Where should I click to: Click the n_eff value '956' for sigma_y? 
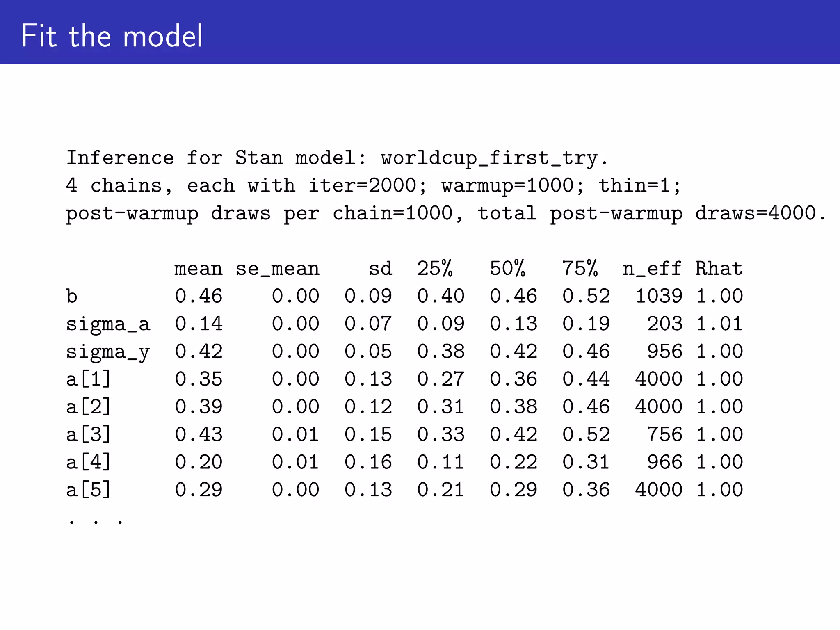[665, 352]
